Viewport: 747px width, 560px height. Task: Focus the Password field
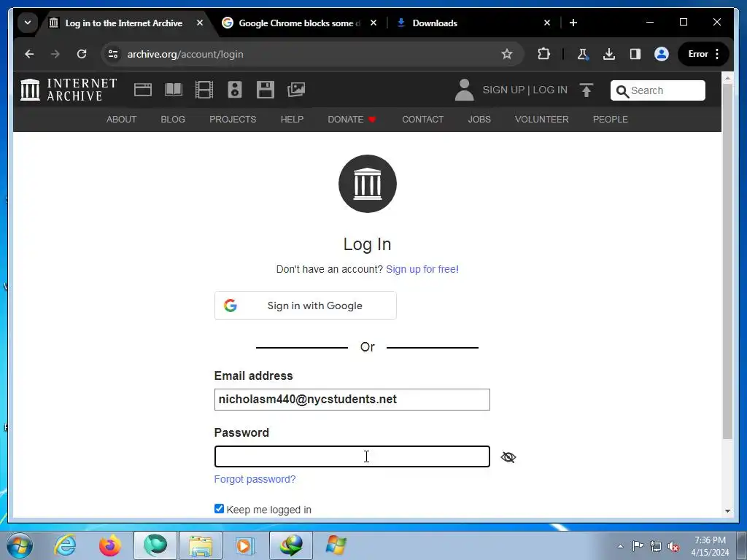coord(352,456)
